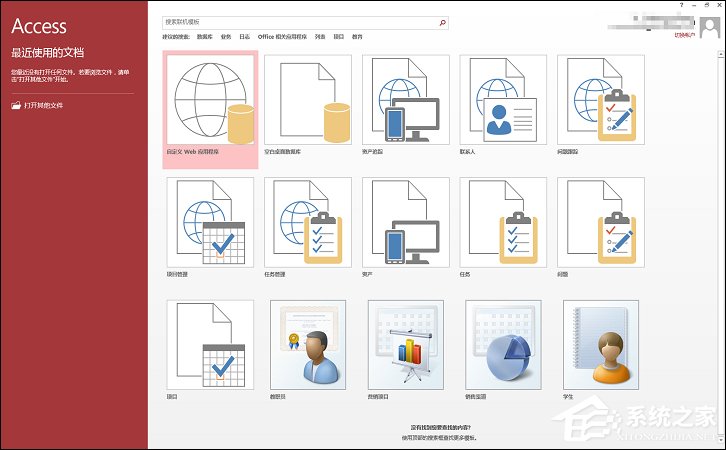
Task: Click the scrollbar up arrow
Action: click(721, 55)
